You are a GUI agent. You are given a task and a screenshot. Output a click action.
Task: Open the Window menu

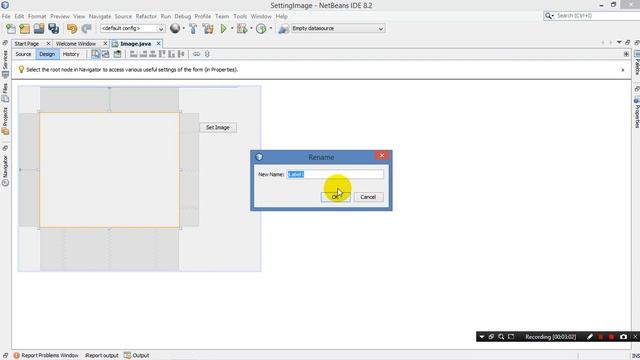[x=261, y=16]
